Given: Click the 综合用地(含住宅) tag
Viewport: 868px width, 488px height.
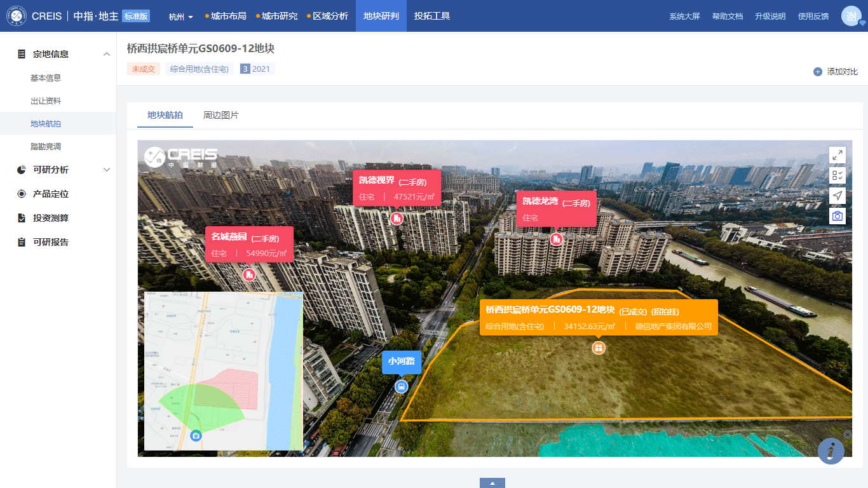Looking at the screenshot, I should click(200, 69).
